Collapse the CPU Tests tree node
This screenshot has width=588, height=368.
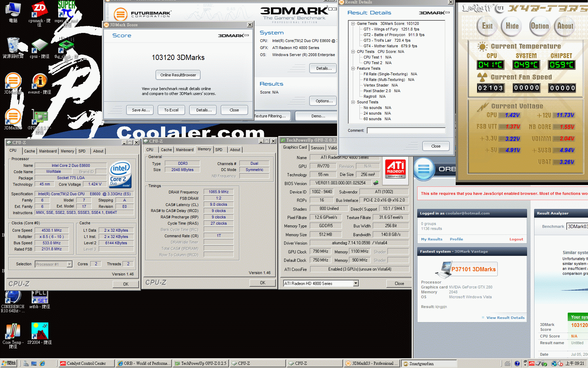(x=353, y=52)
